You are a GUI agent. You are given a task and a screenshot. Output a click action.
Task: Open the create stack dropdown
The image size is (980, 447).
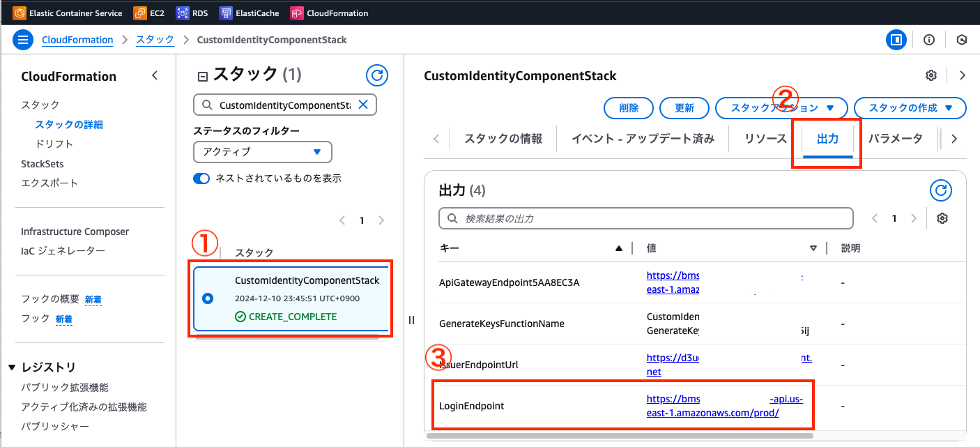(910, 108)
